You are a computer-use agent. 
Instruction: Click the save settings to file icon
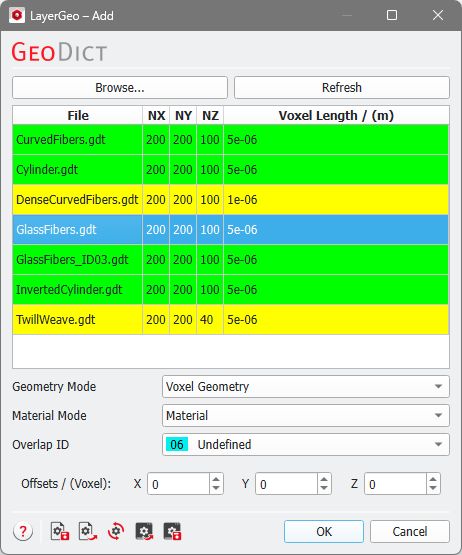click(60, 531)
